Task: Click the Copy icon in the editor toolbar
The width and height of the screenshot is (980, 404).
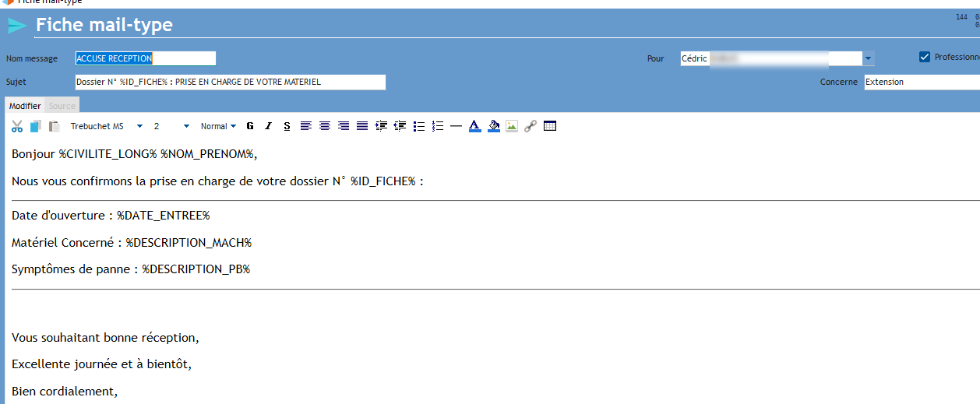Action: coord(36,126)
